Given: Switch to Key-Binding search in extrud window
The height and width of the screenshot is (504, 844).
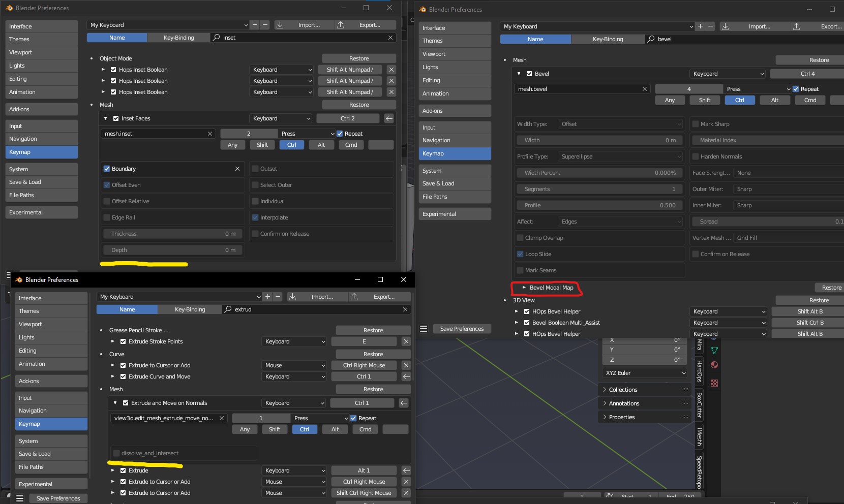Looking at the screenshot, I should 190,309.
